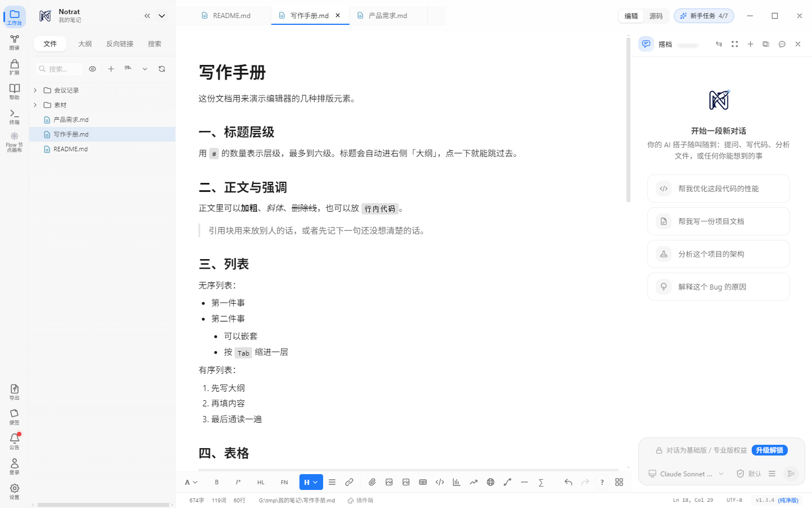The image size is (812, 508).
Task: Expand the 素材 folder
Action: tap(35, 105)
